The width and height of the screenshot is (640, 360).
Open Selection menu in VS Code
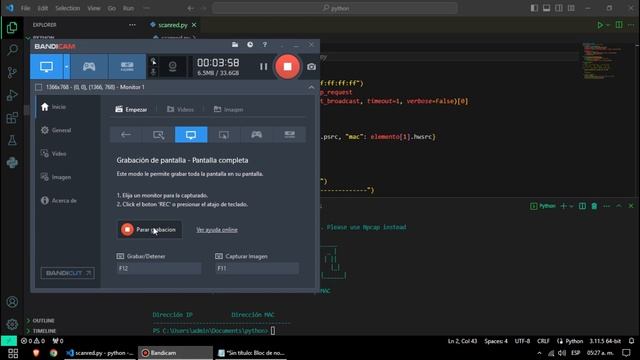click(x=68, y=8)
